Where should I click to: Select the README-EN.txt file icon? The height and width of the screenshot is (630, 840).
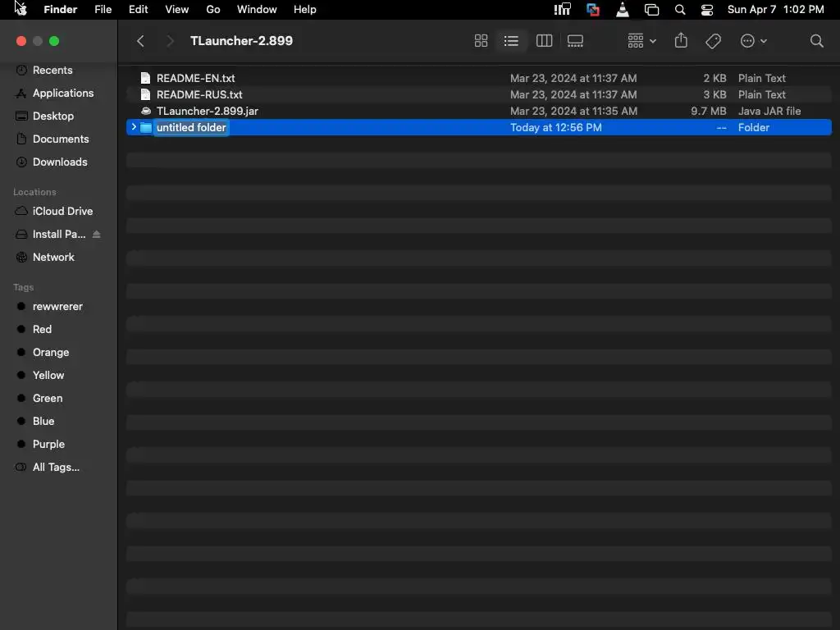pos(145,78)
